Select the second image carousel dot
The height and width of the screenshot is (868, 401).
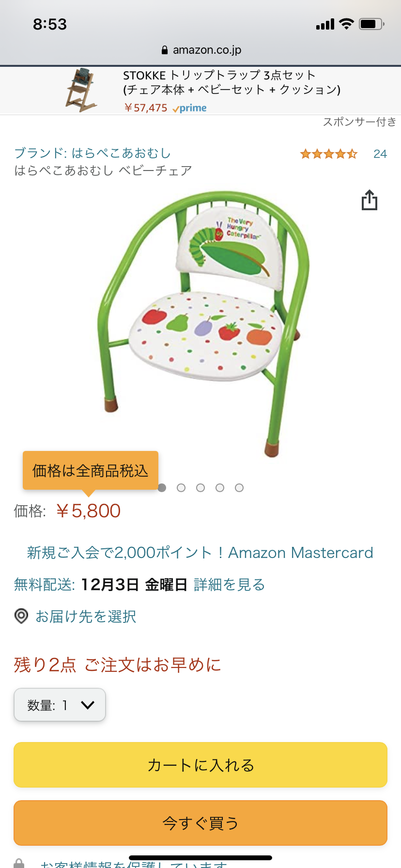point(181,488)
